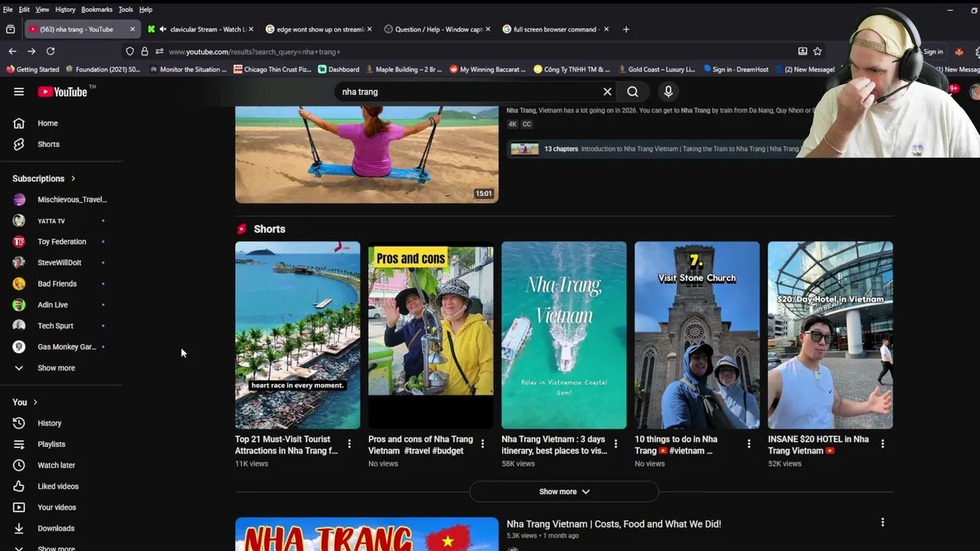Open the Edit menu
The width and height of the screenshot is (980, 551).
(24, 9)
